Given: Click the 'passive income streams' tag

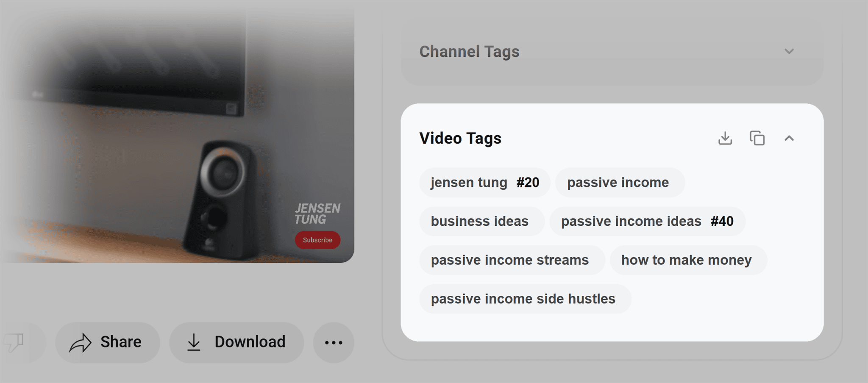Looking at the screenshot, I should tap(512, 260).
